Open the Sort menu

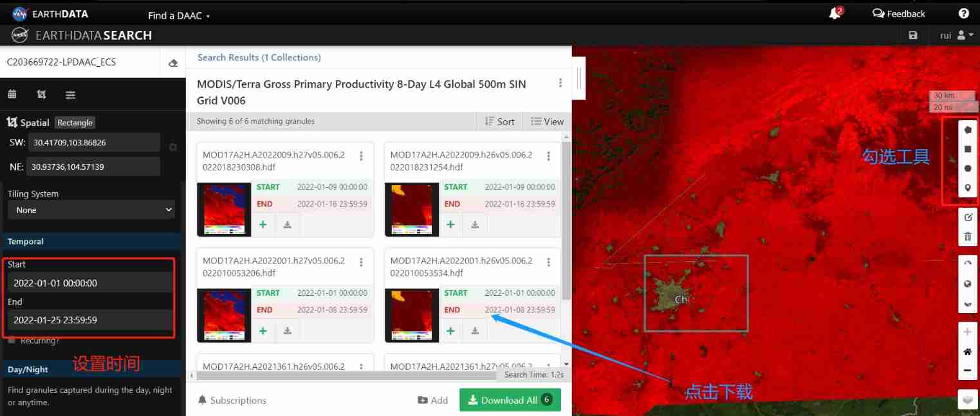point(500,122)
